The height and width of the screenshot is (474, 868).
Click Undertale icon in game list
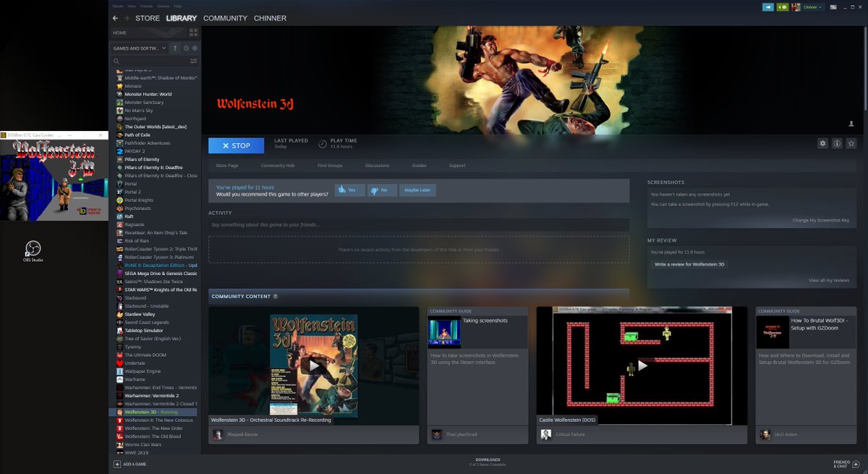click(x=120, y=363)
